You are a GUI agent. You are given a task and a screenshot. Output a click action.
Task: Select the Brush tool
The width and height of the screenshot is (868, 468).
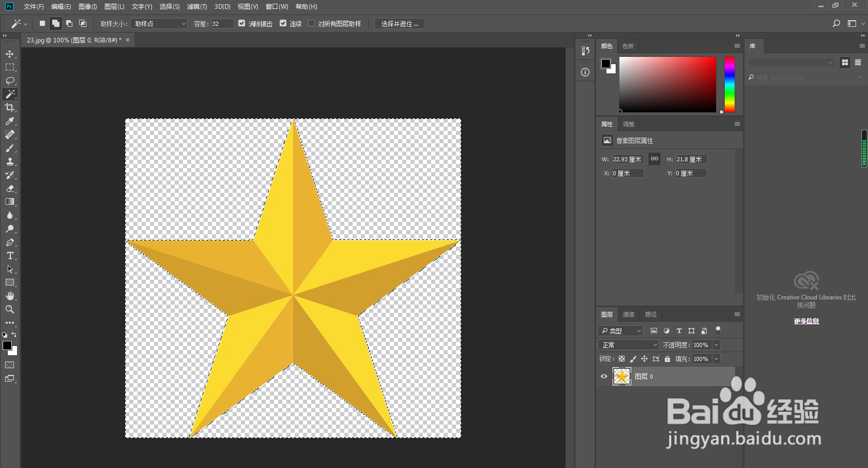10,148
